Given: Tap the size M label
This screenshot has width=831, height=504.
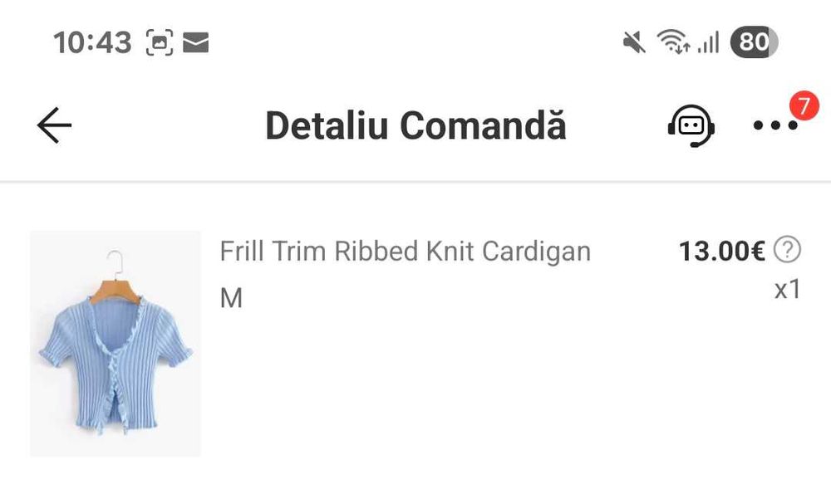Looking at the screenshot, I should [x=231, y=298].
